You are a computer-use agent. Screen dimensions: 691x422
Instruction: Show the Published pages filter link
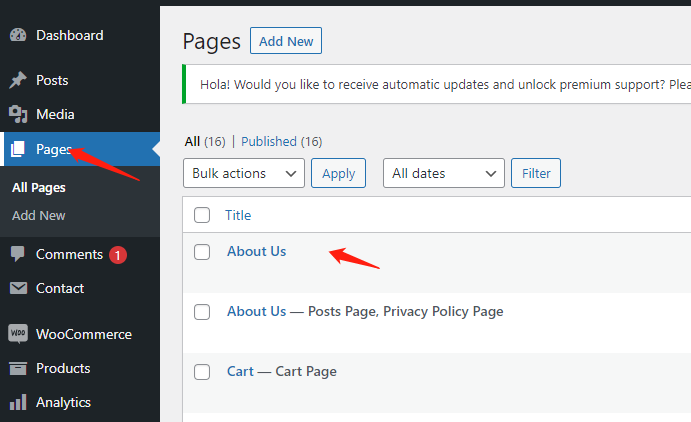(269, 142)
